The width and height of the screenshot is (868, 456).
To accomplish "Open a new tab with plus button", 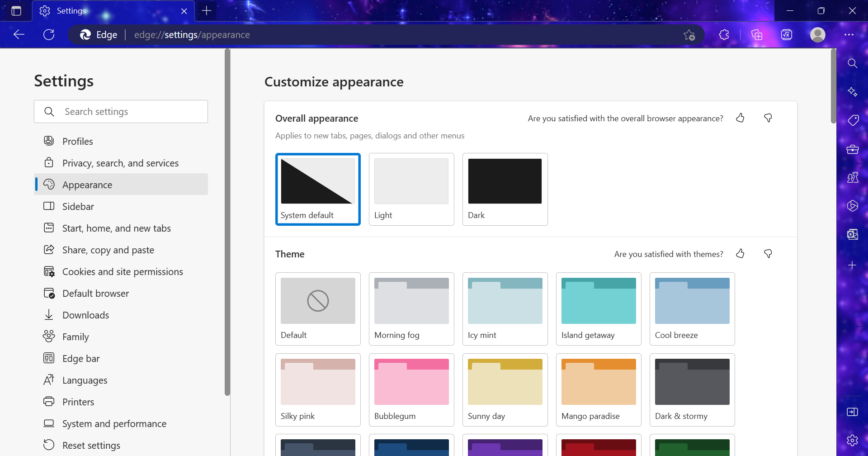I will pos(207,11).
